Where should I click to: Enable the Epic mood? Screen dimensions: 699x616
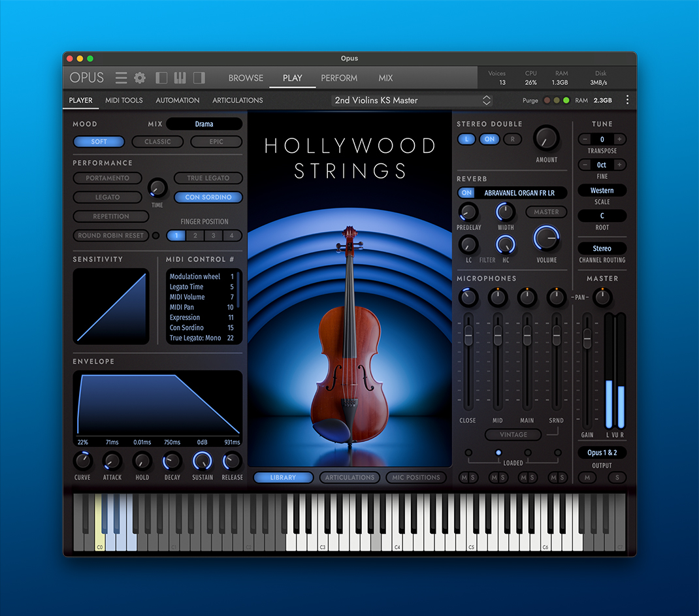pos(216,142)
